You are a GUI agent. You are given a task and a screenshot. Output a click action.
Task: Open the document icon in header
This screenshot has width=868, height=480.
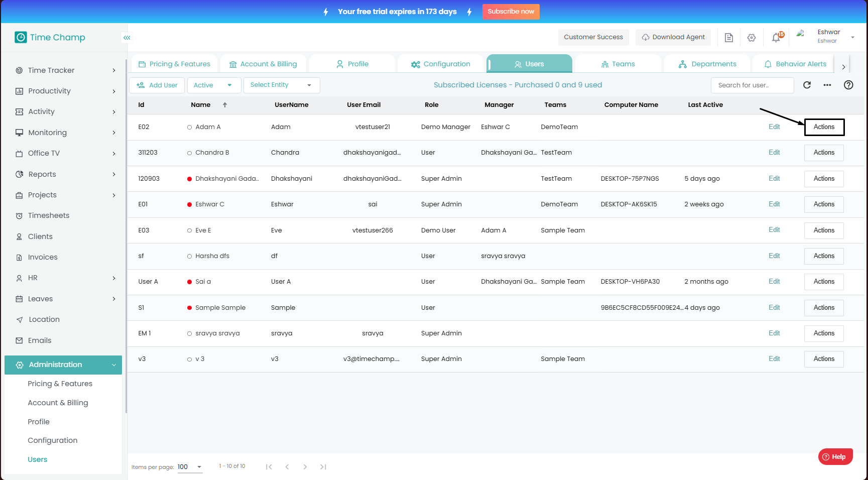click(x=729, y=38)
